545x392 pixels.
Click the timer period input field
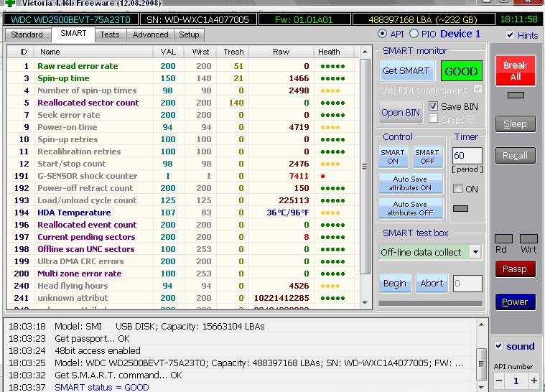(x=467, y=156)
